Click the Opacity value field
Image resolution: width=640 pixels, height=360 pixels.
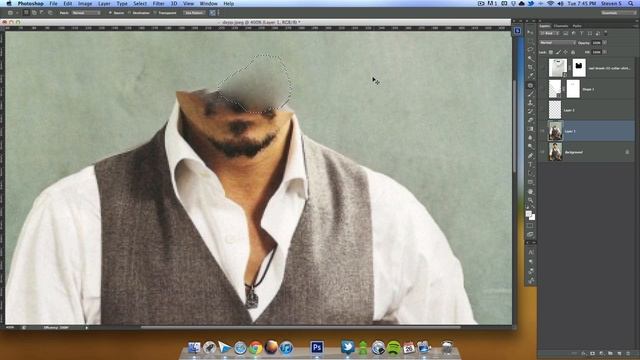click(x=596, y=42)
